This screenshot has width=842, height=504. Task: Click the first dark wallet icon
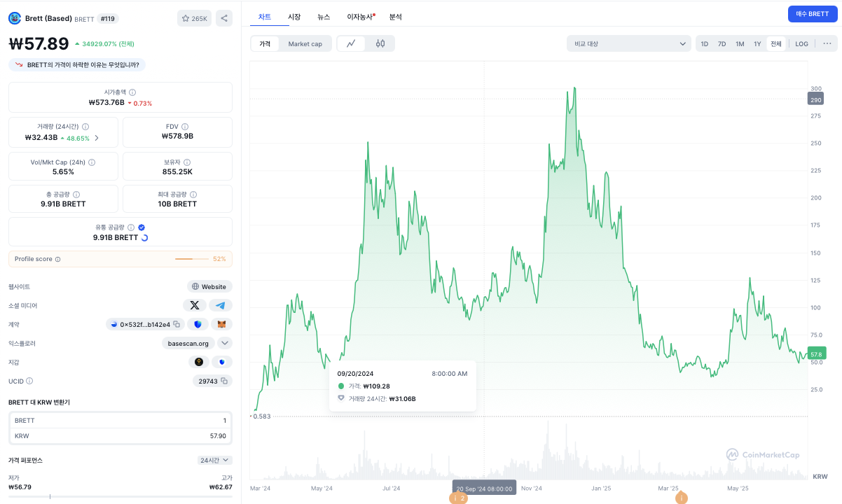point(199,362)
